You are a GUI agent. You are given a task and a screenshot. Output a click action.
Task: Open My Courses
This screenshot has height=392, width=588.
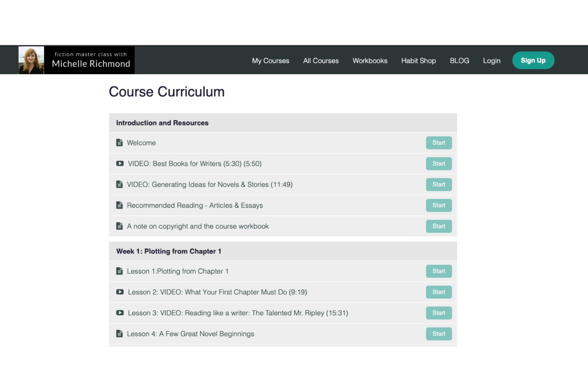point(270,60)
